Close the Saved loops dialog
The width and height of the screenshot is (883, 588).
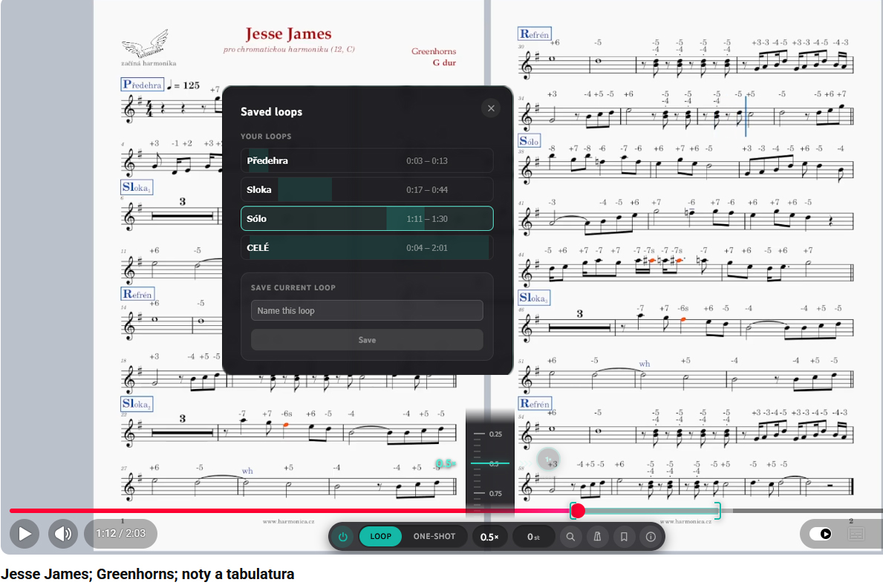pos(491,108)
